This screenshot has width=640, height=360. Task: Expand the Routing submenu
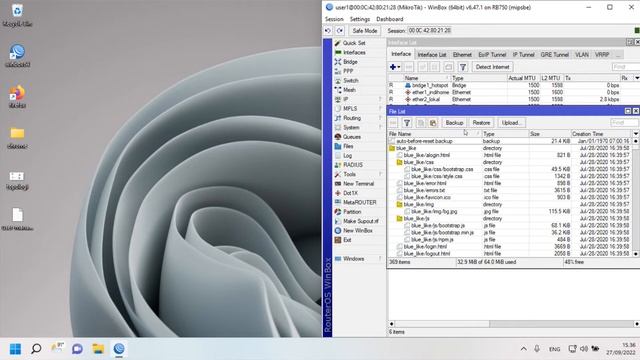click(358, 118)
